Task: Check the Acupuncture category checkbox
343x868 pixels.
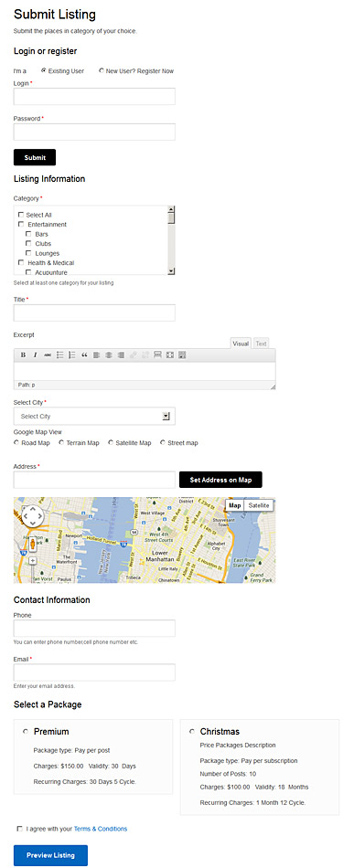Action: click(28, 272)
